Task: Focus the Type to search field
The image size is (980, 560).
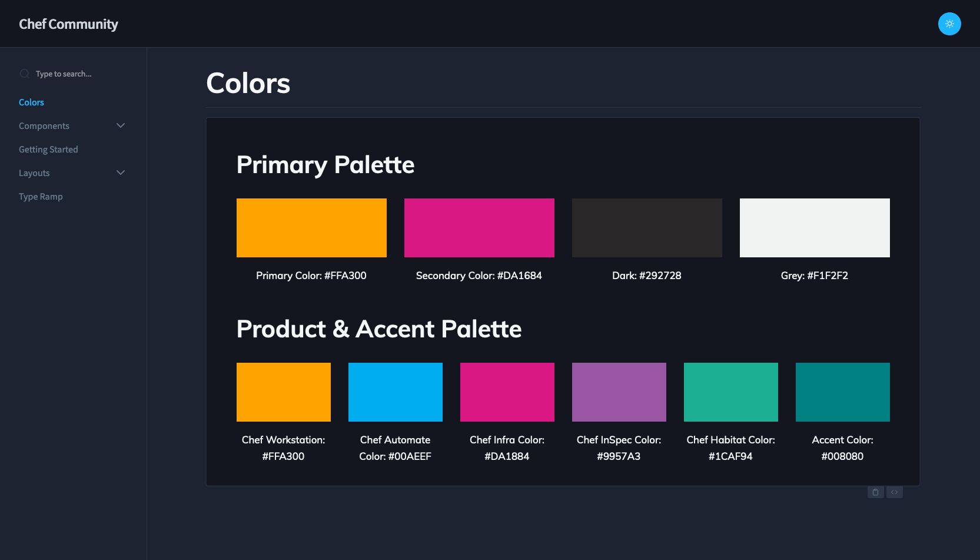Action: click(x=77, y=74)
